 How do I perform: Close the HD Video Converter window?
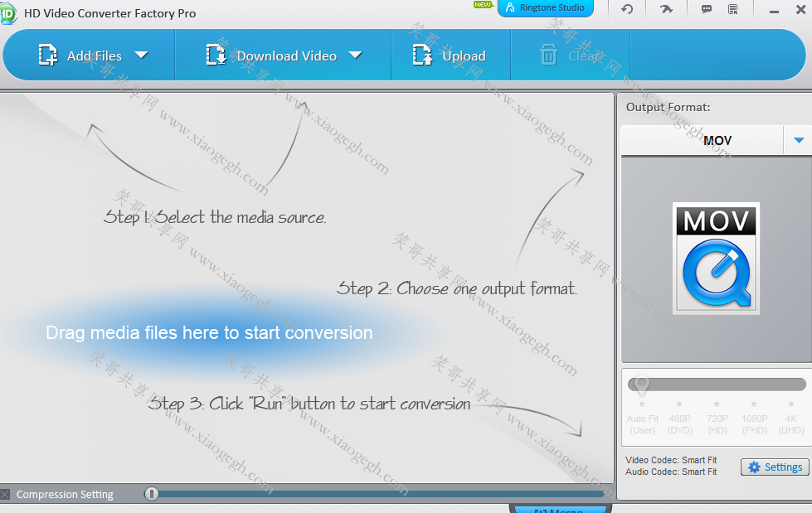point(800,9)
